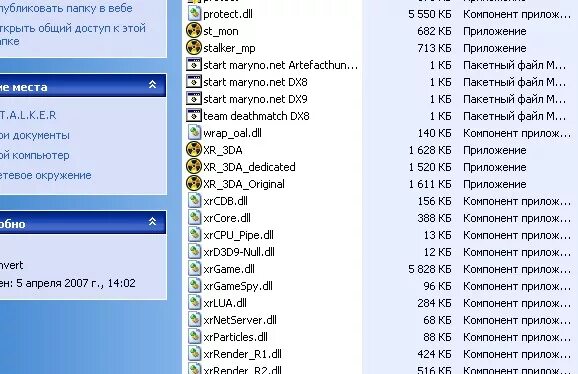Select the file name 'xrGame.dll'
The height and width of the screenshot is (374, 578).
[229, 269]
